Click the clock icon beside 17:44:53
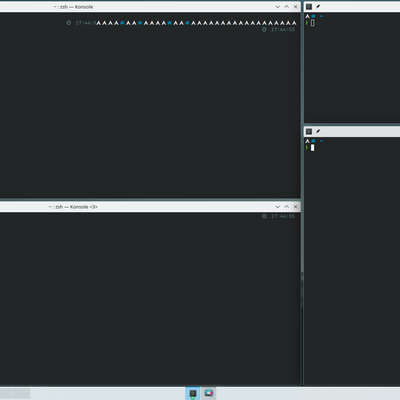The width and height of the screenshot is (400, 400). (x=264, y=30)
